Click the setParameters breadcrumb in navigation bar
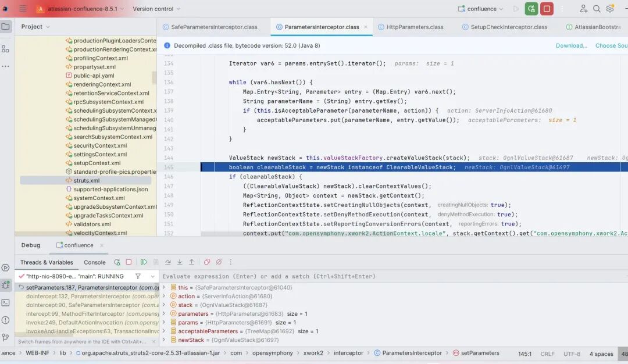 476,353
